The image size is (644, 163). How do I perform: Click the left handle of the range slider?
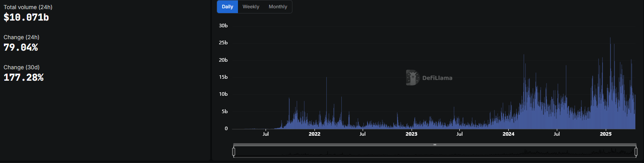[234, 152]
